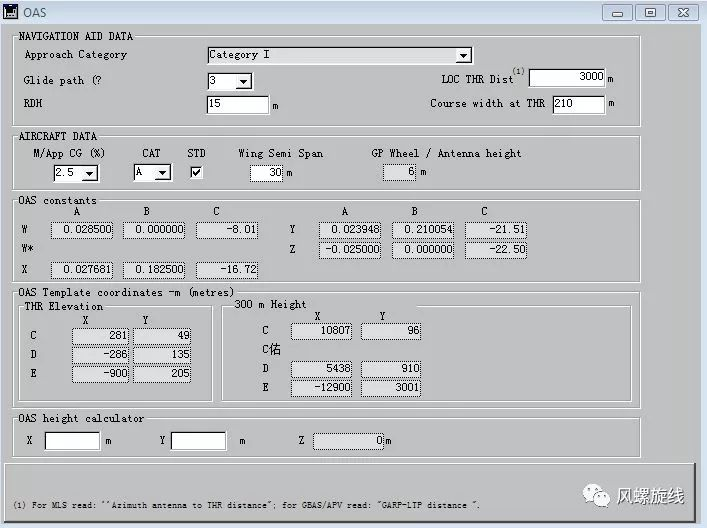Viewport: 707px width, 528px height.
Task: Click the OAS application icon in title bar
Action: pos(10,12)
